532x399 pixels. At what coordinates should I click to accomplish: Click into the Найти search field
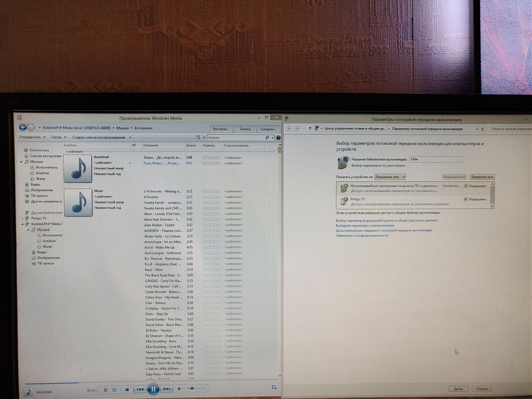click(x=236, y=138)
